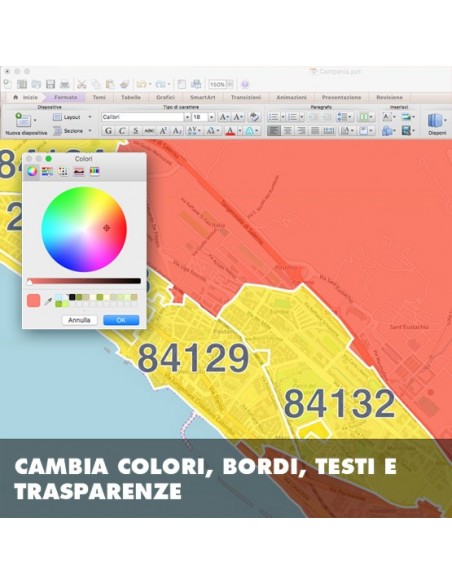Switch to the image palettes picker mode
452x584 pixels.
pyautogui.click(x=79, y=171)
